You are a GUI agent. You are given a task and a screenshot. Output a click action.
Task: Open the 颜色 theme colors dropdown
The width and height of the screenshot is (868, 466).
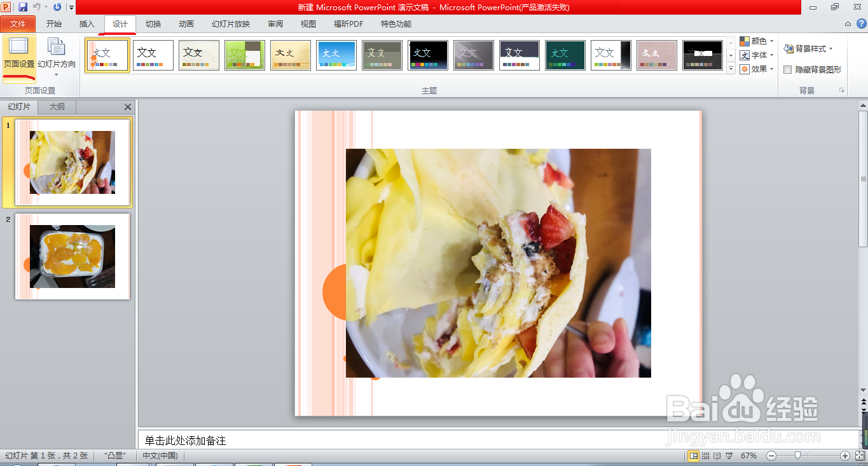(x=757, y=41)
